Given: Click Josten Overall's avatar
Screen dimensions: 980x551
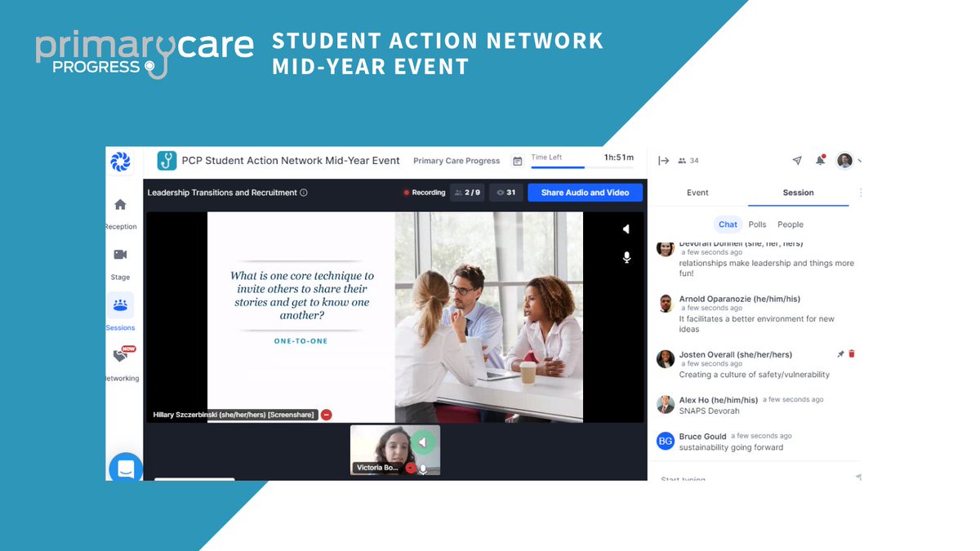Looking at the screenshot, I should (666, 359).
